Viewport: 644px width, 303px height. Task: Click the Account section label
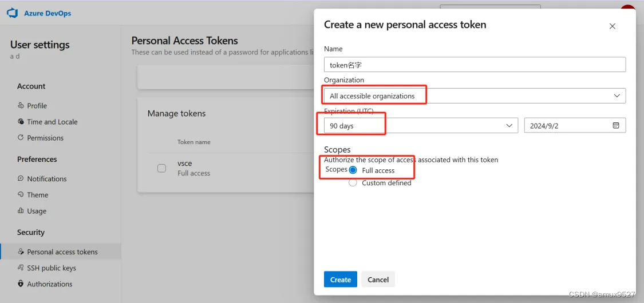(31, 86)
